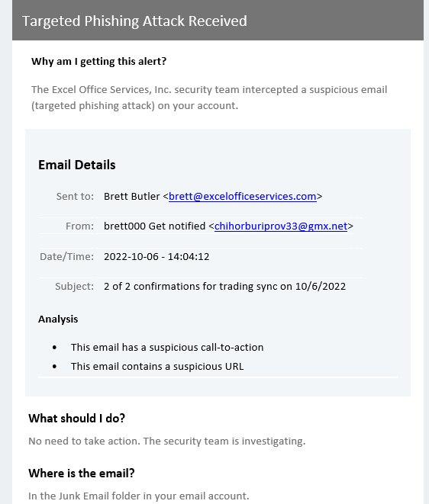Click the 'Why am I getting this alert?' heading

point(98,62)
